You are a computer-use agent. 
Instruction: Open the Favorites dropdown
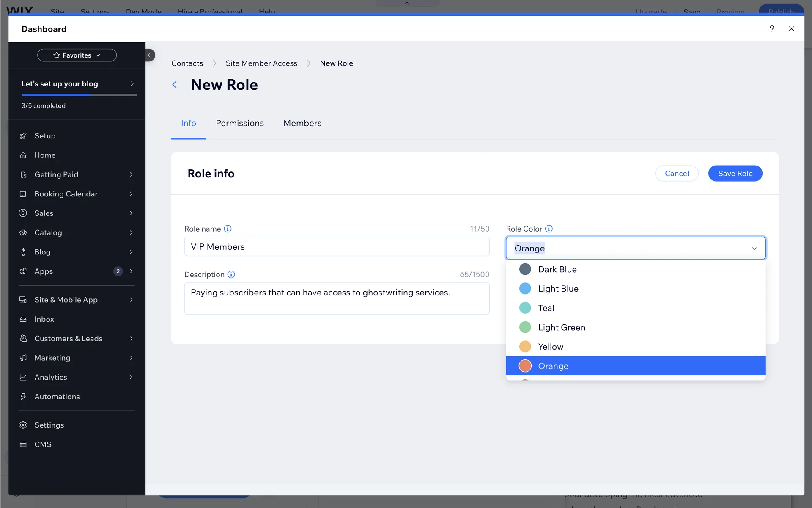pos(77,55)
